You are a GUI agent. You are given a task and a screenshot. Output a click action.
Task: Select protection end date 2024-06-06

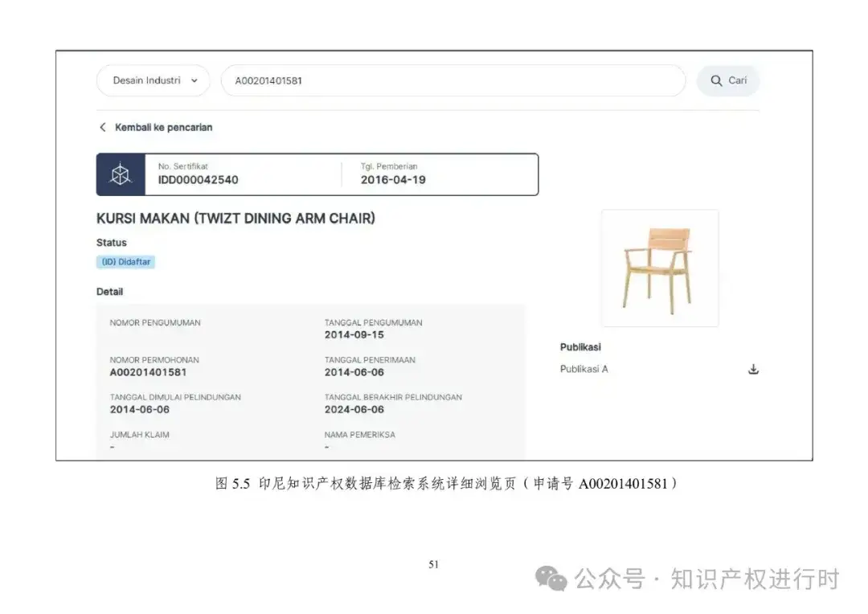(x=354, y=410)
